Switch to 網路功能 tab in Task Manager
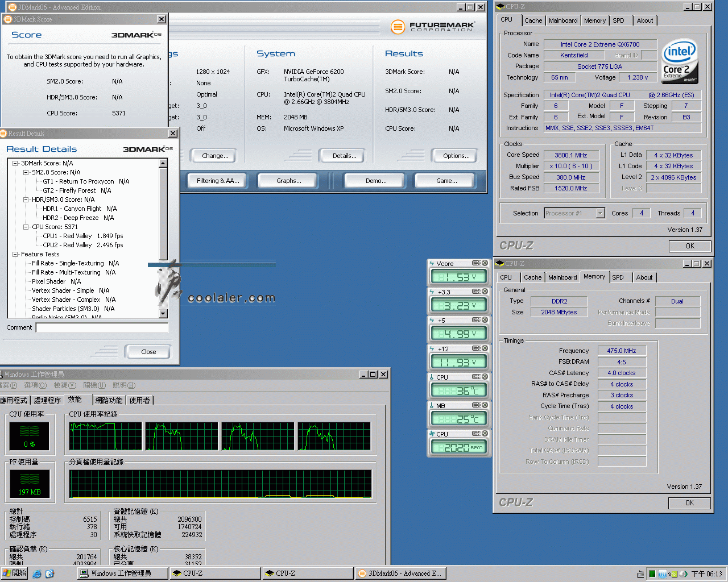This screenshot has width=728, height=582. (109, 400)
